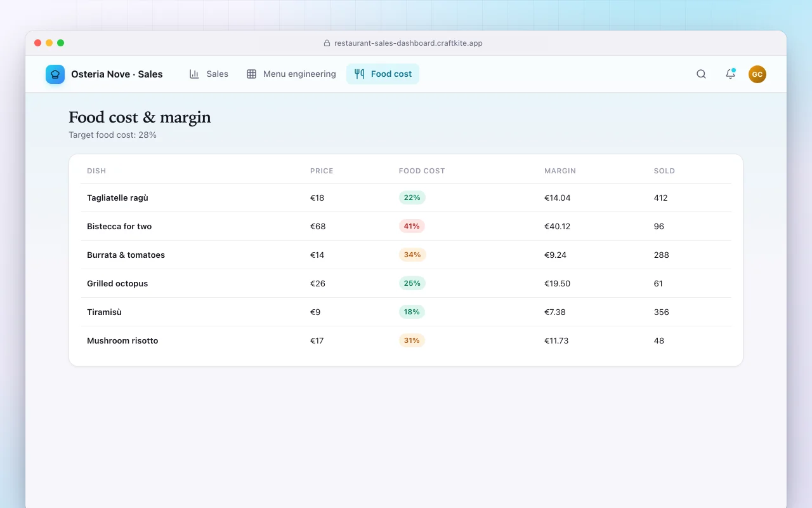The image size is (812, 508).
Task: Click the 31% food cost badge
Action: coord(412,340)
